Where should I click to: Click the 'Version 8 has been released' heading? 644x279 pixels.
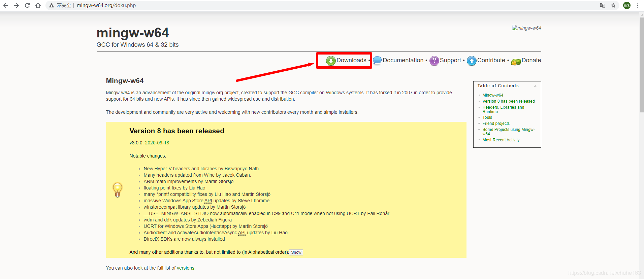click(x=177, y=131)
